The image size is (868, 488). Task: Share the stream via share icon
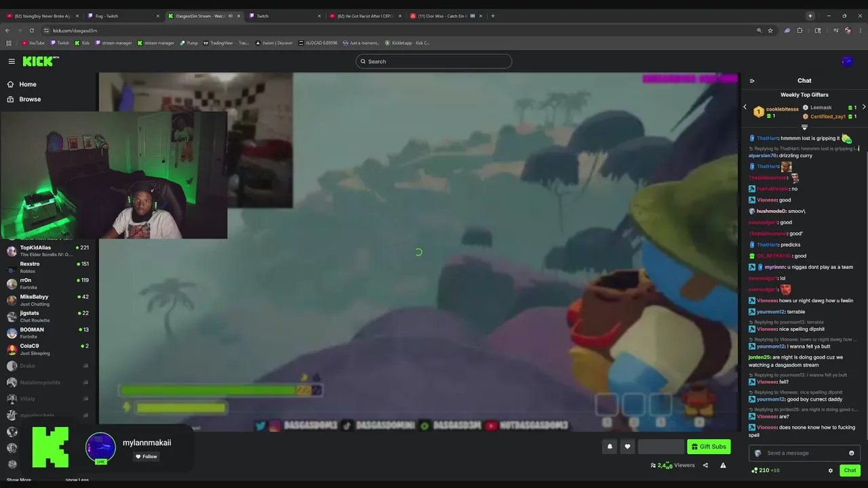705,465
